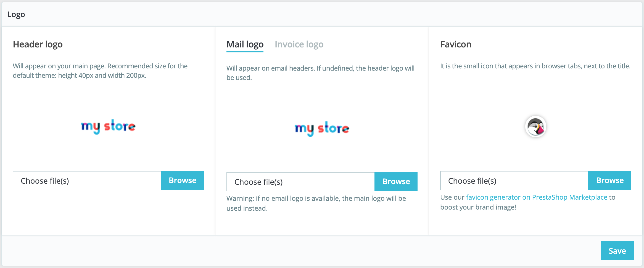Click the 'Will appear on email headers' description
The height and width of the screenshot is (268, 644).
320,73
